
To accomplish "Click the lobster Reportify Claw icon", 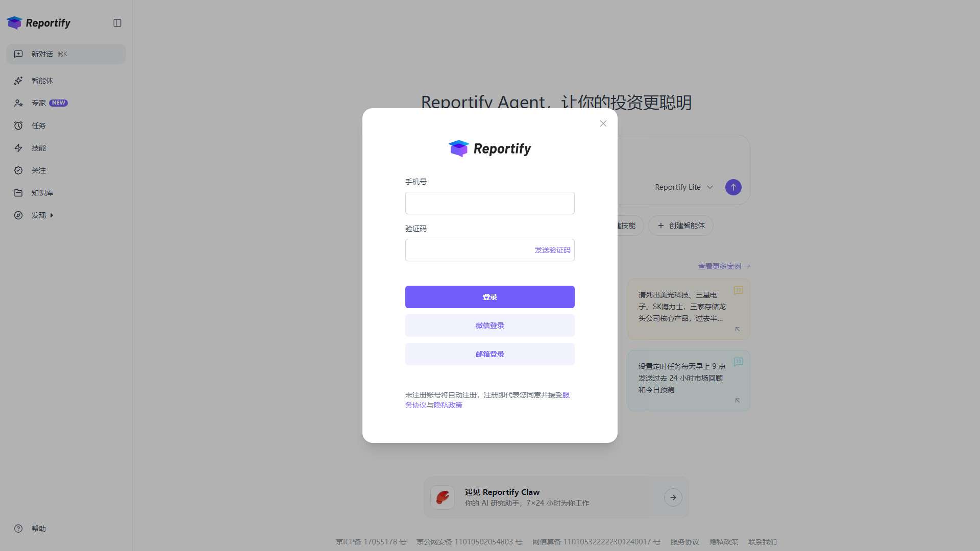I will [x=443, y=497].
